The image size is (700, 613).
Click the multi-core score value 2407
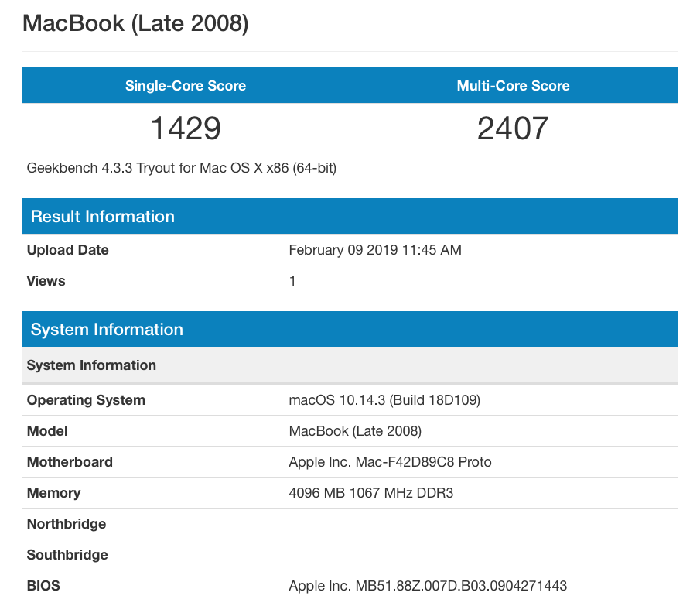coord(513,128)
